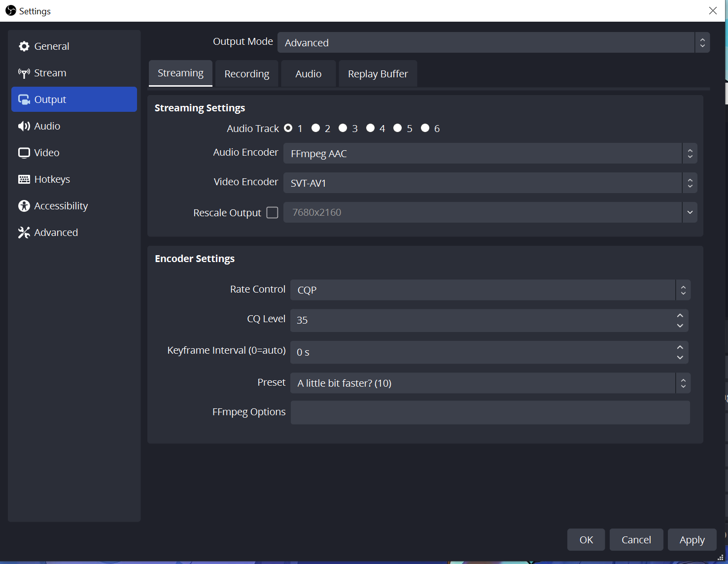This screenshot has width=728, height=564.
Task: Click the window resize grip at bottom right
Action: [x=721, y=557]
